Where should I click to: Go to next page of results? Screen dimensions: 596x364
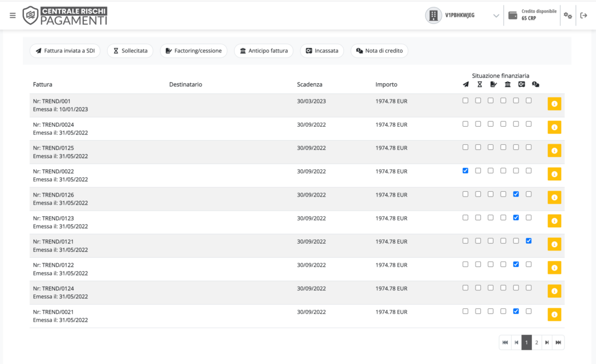coord(547,342)
